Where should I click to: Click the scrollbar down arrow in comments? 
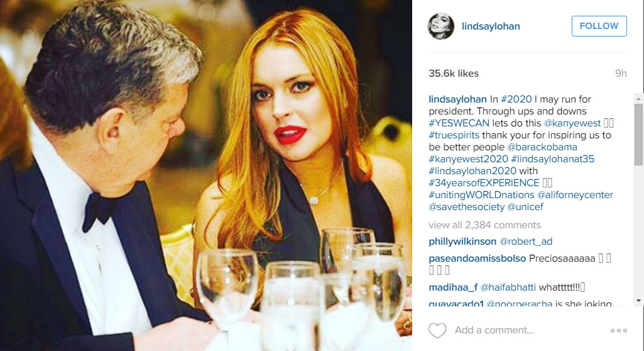point(638,301)
